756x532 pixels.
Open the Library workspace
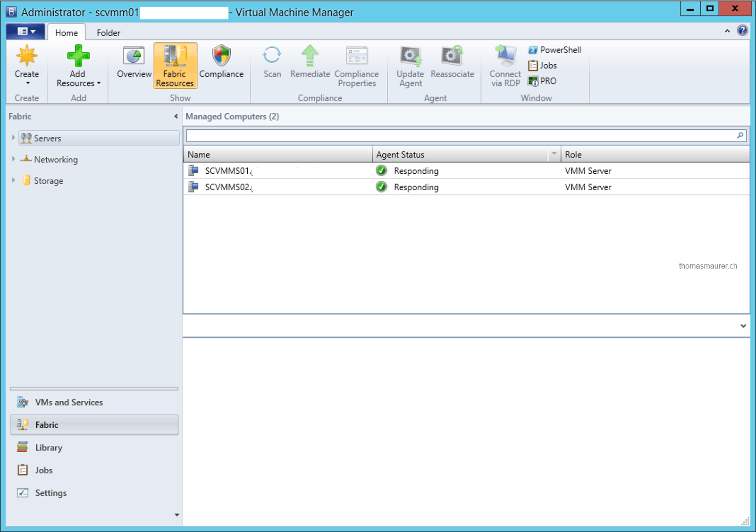click(94, 448)
